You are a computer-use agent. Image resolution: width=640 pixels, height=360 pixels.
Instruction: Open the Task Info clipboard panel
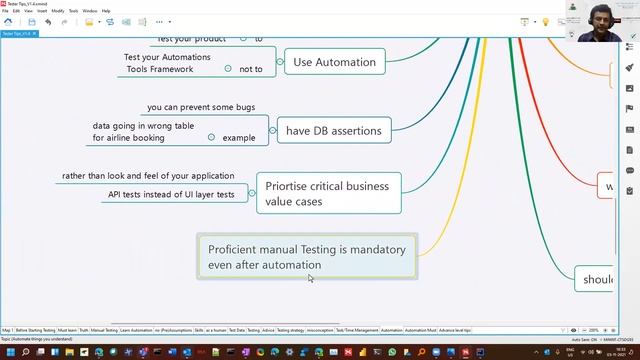pos(630,191)
